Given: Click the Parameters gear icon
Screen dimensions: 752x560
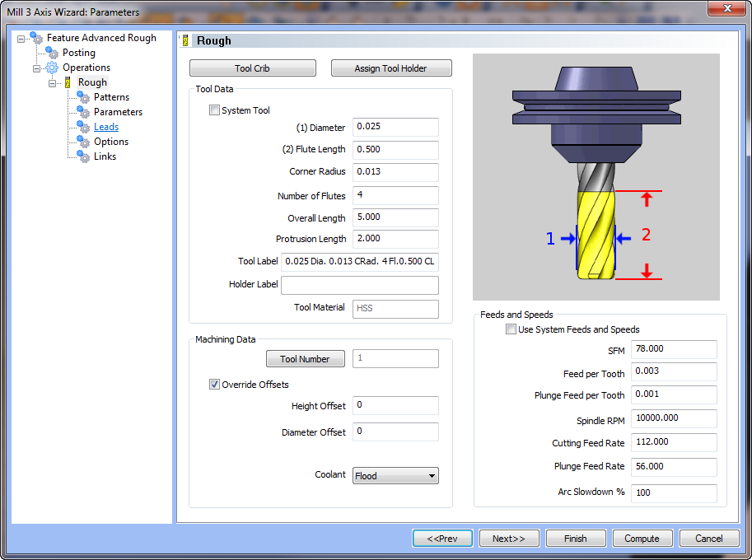Looking at the screenshot, I should coord(82,111).
